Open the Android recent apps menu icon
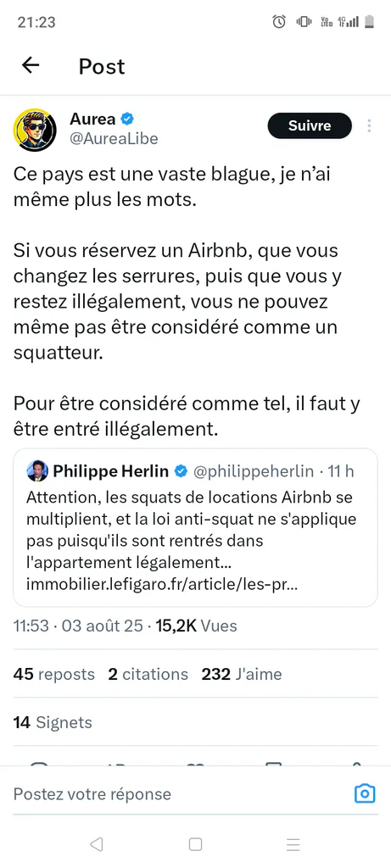The width and height of the screenshot is (391, 868). click(293, 844)
